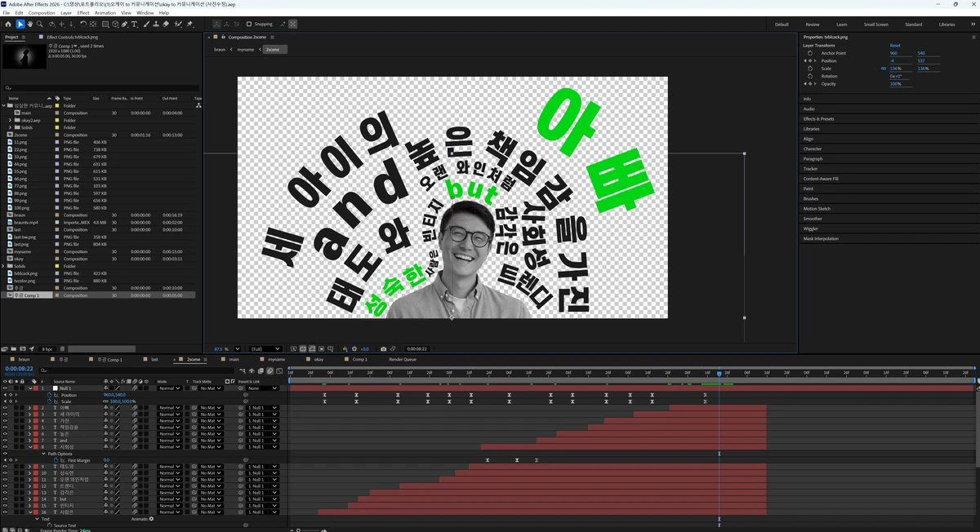The width and height of the screenshot is (980, 532).
Task: Toggle the Snapping checkbox
Action: click(249, 24)
